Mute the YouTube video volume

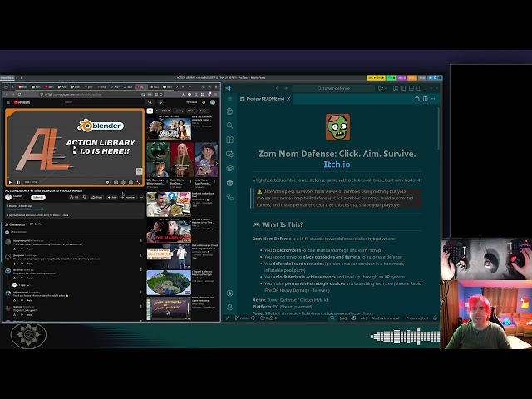18,182
